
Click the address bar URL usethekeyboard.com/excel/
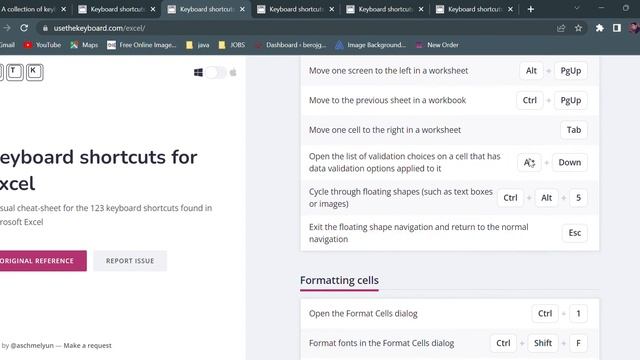click(100, 28)
